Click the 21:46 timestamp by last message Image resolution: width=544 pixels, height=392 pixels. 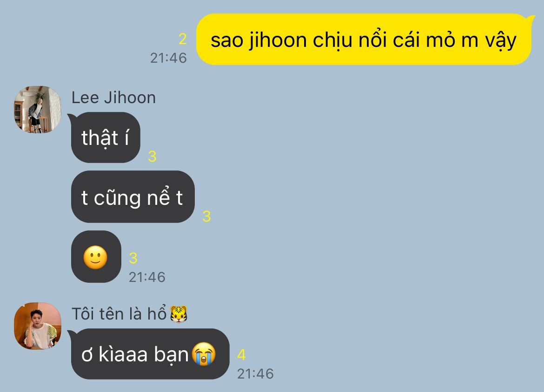(x=255, y=373)
